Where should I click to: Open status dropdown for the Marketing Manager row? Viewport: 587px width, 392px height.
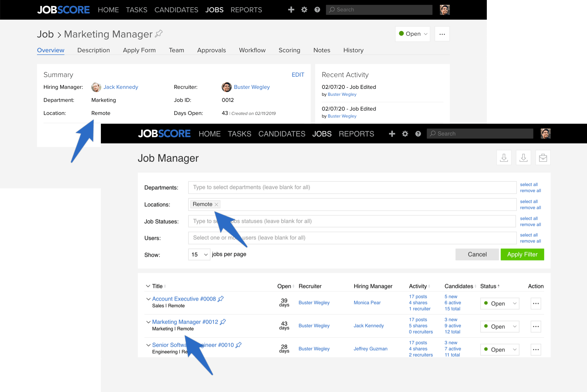pyautogui.click(x=500, y=326)
